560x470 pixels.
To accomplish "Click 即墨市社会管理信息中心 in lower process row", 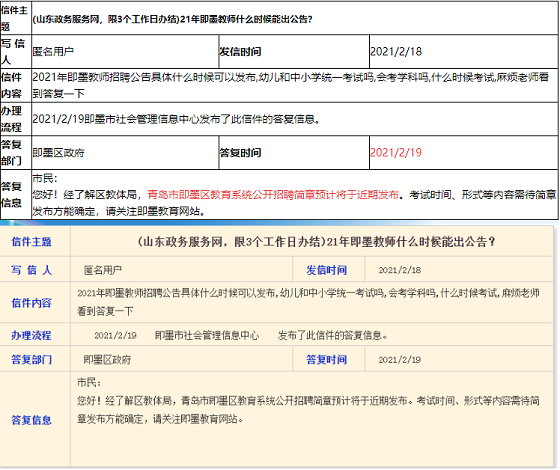I will coord(207,335).
